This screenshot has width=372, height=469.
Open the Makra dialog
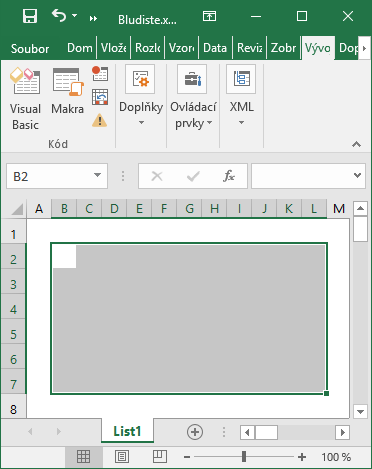tap(68, 91)
